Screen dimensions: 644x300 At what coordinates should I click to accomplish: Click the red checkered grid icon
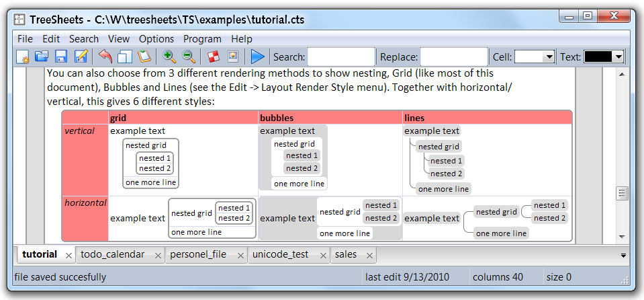coord(214,57)
